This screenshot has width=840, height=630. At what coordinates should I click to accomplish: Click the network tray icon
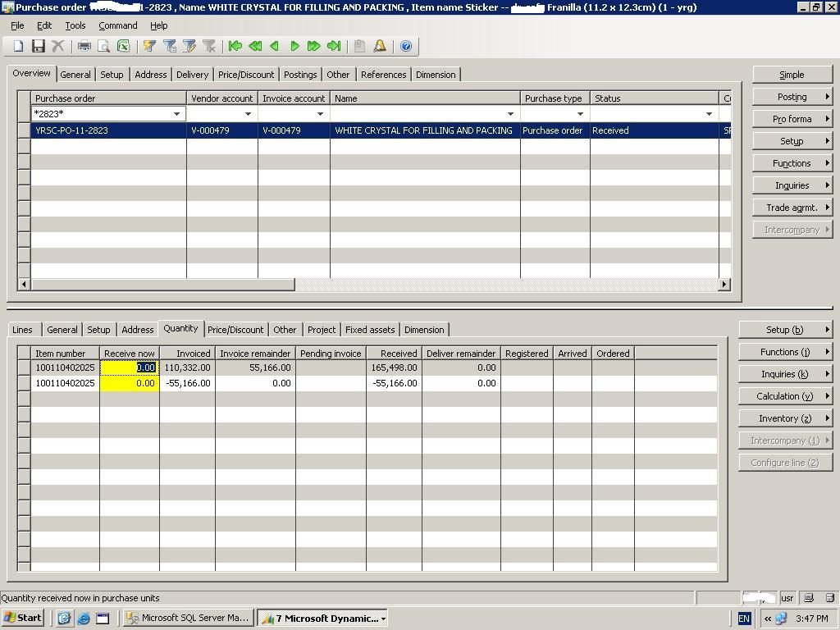pyautogui.click(x=781, y=619)
